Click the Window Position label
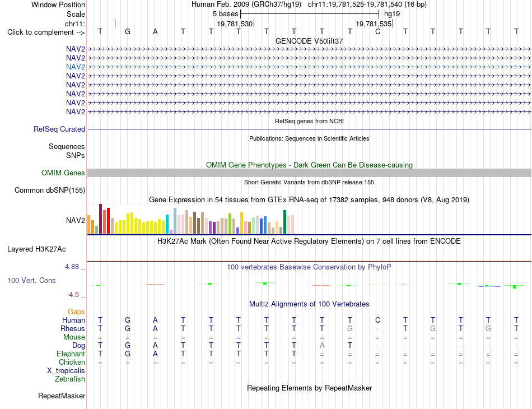532x409 pixels. 58,4
